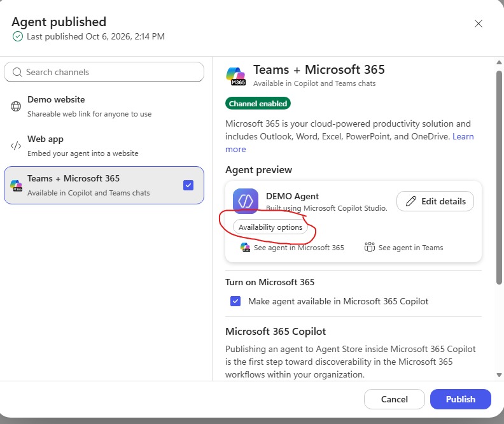The height and width of the screenshot is (424, 504).
Task: Click the Search channels input field
Action: (104, 72)
